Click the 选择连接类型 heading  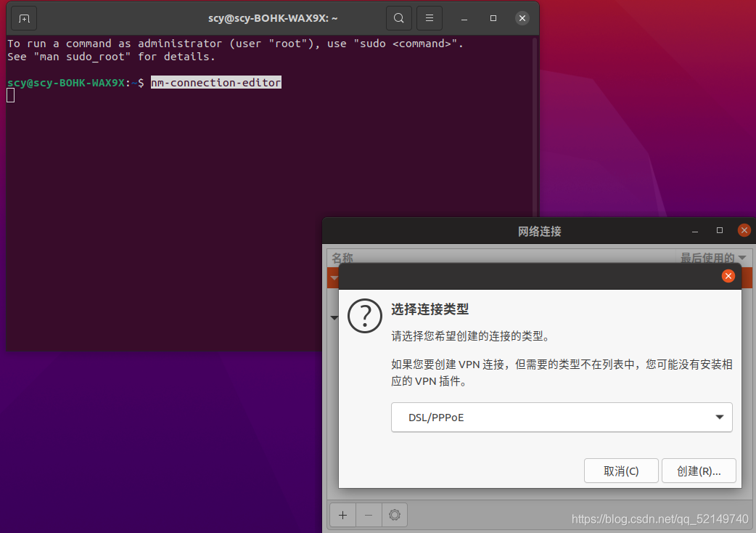tap(430, 309)
